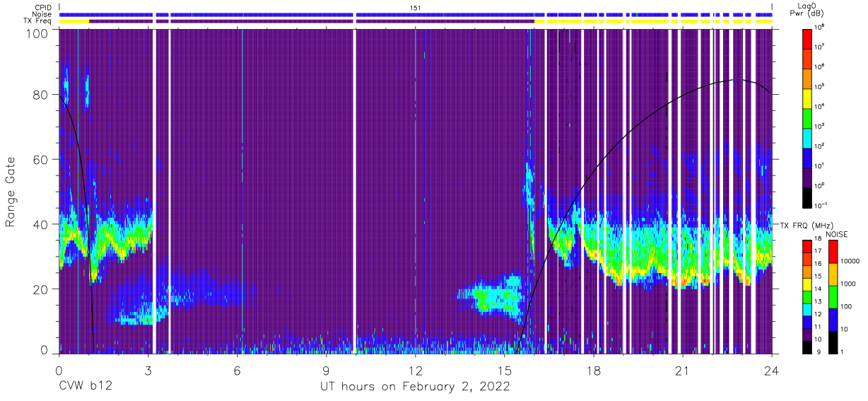Image resolution: width=868 pixels, height=401 pixels.
Task: Click the yellow TX Freq strip at plot start
Action: (x=74, y=21)
